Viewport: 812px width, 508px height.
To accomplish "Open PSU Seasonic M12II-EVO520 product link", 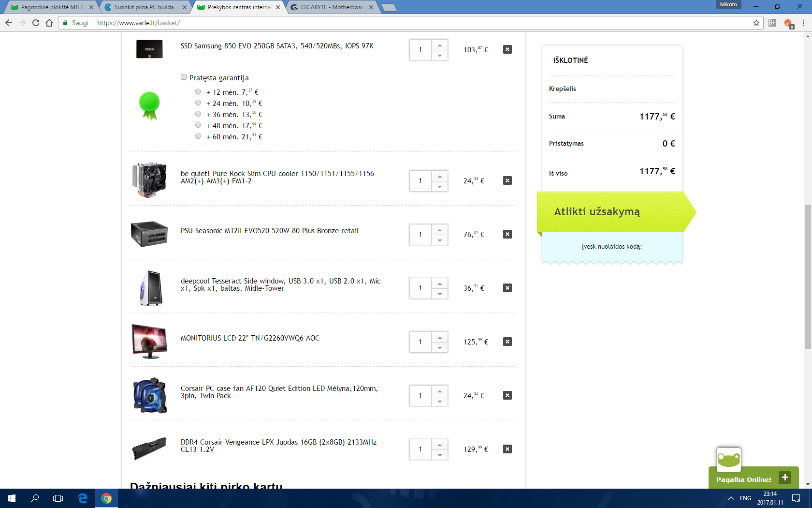I will coord(270,231).
